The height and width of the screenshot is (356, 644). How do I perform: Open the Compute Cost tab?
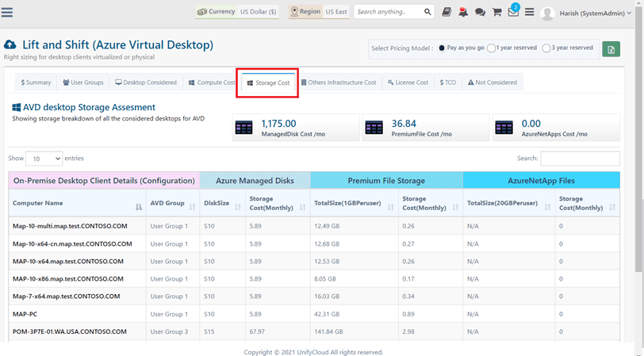point(212,82)
